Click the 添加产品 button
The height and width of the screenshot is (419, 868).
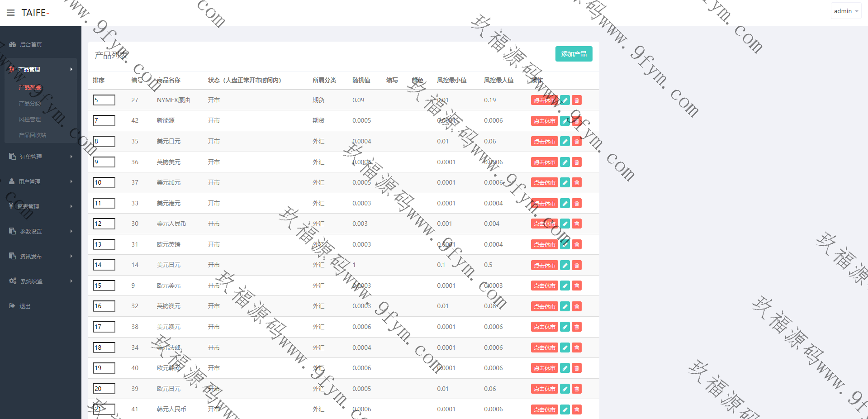[x=574, y=54]
